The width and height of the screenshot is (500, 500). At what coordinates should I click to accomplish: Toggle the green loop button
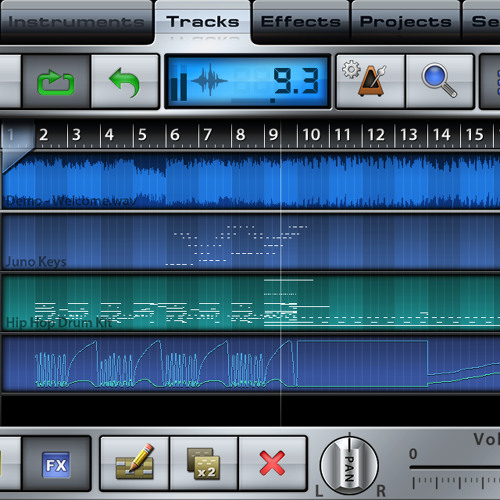point(56,82)
